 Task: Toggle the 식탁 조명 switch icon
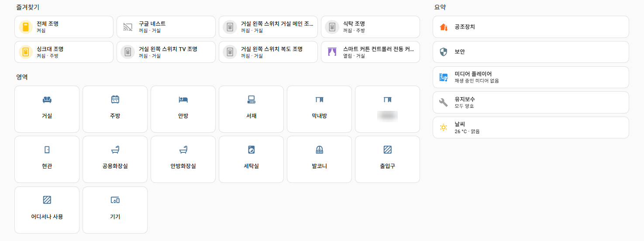pos(332,27)
